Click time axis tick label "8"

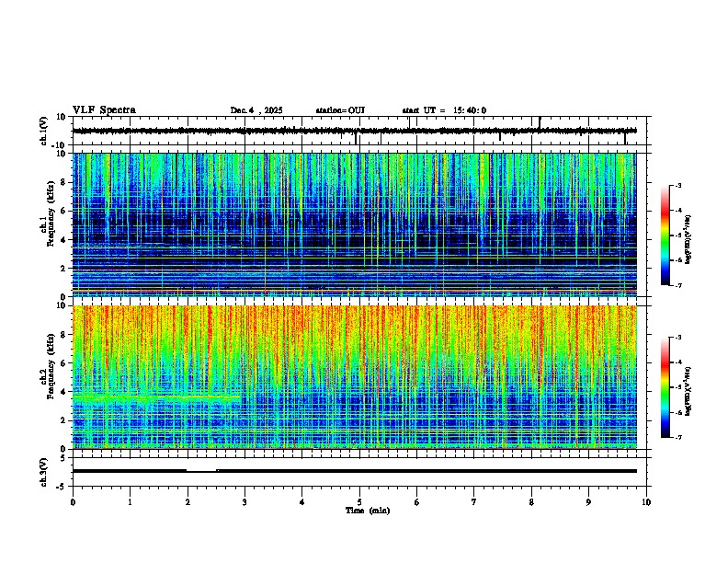click(531, 502)
